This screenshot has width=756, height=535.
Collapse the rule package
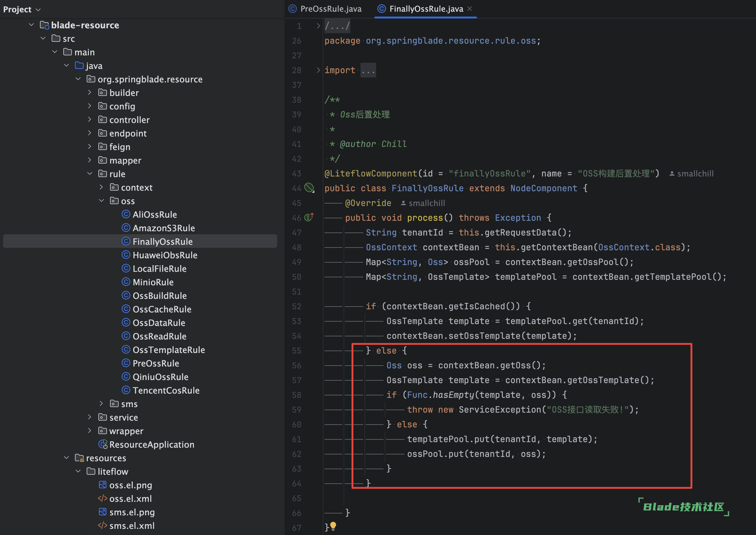click(x=89, y=173)
